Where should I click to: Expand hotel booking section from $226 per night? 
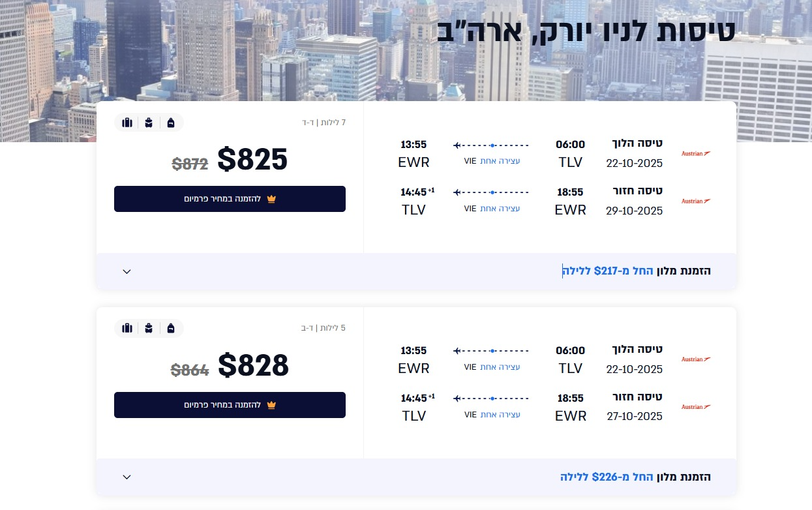click(x=127, y=477)
